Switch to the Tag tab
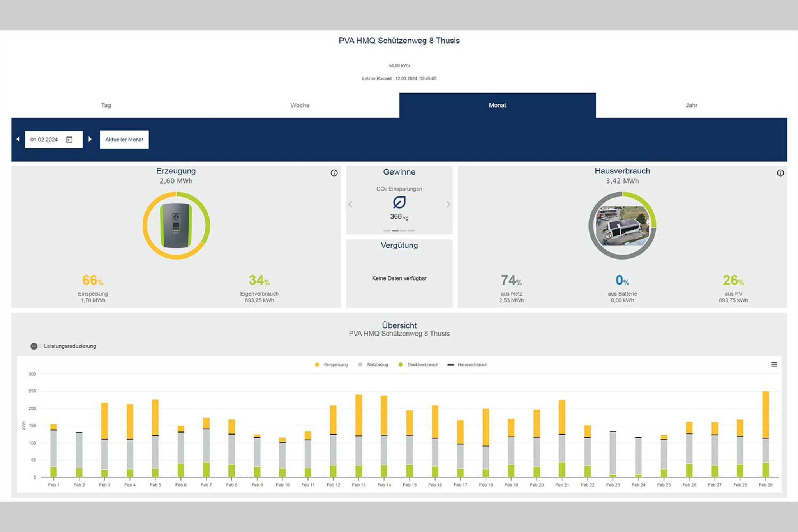Image resolution: width=798 pixels, height=532 pixels. click(106, 105)
